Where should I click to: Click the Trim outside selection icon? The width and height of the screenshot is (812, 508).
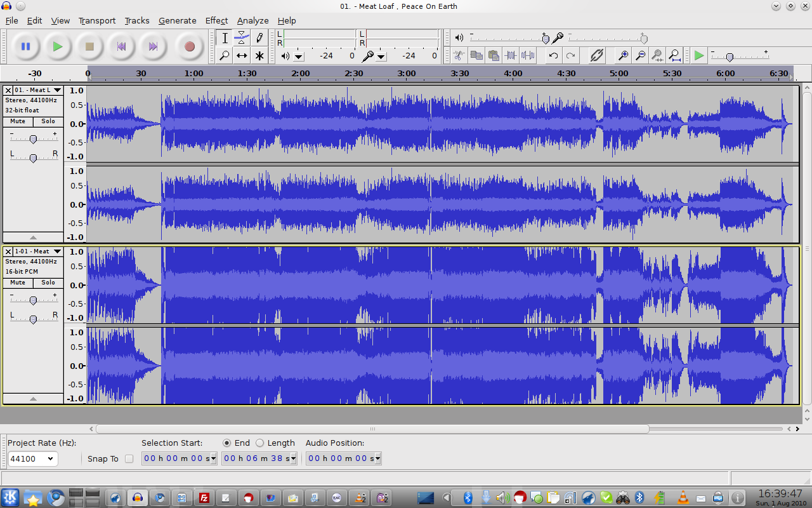pyautogui.click(x=511, y=56)
